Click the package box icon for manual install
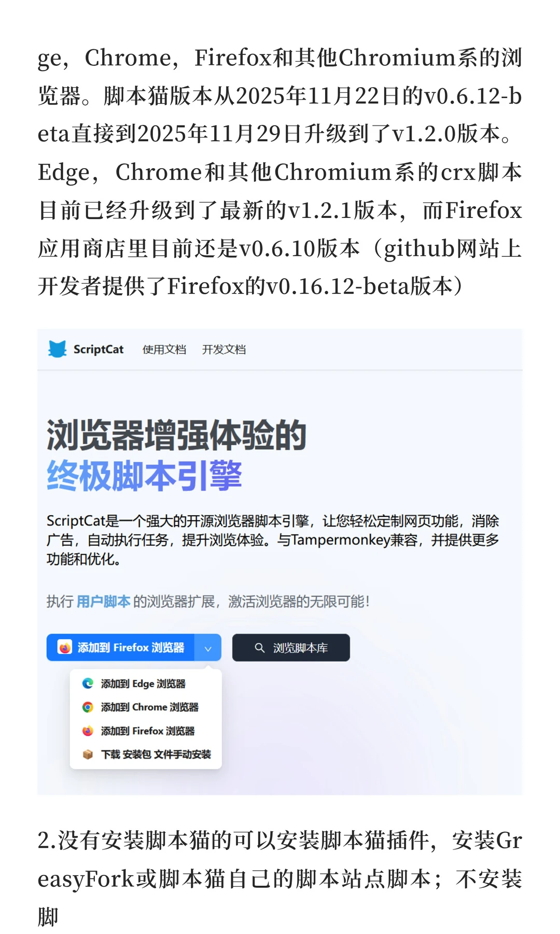 pyautogui.click(x=88, y=754)
